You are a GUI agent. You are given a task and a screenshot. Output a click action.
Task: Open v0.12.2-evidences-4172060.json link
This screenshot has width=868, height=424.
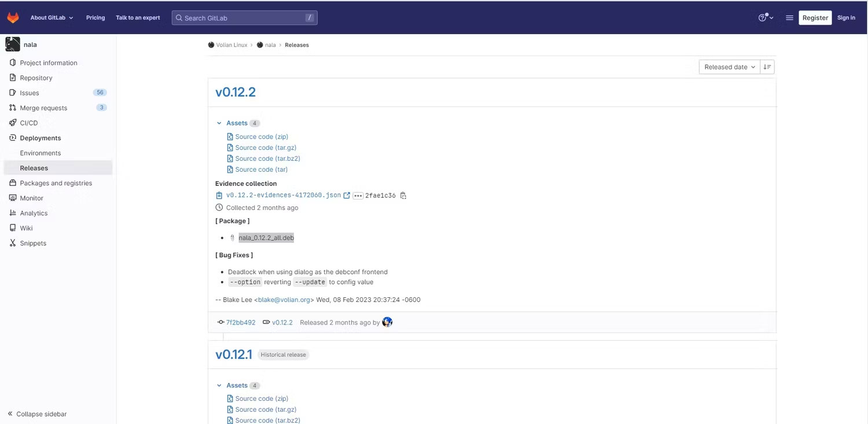click(284, 196)
